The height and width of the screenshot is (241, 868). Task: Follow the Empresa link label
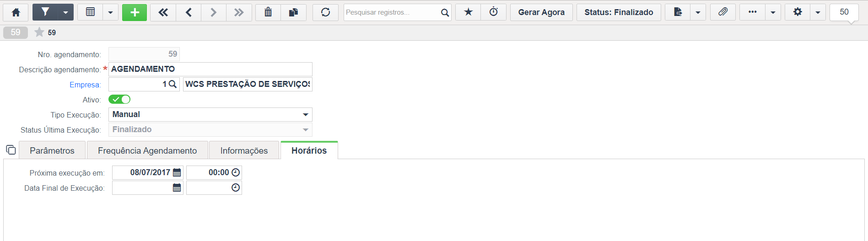(85, 85)
